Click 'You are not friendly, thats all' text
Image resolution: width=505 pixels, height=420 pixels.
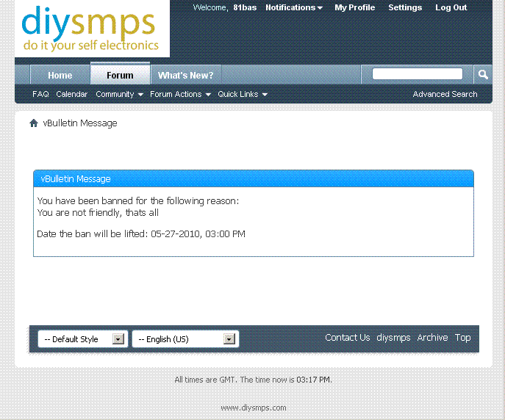click(x=98, y=213)
